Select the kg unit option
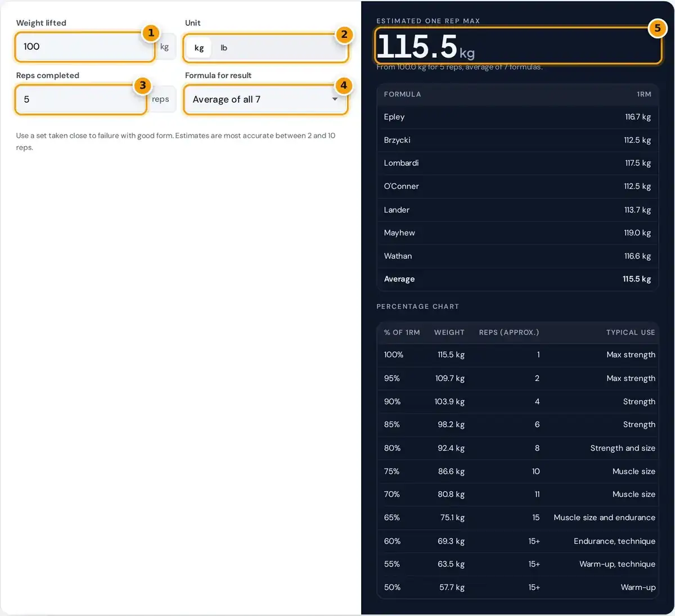 point(199,48)
